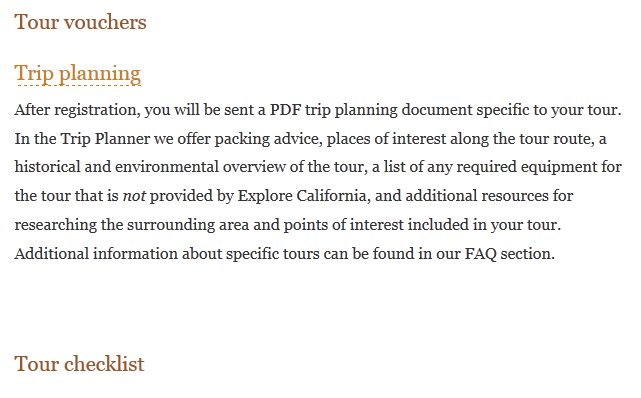The image size is (641, 398).
Task: Expand the Tour vouchers section
Action: coord(80,22)
